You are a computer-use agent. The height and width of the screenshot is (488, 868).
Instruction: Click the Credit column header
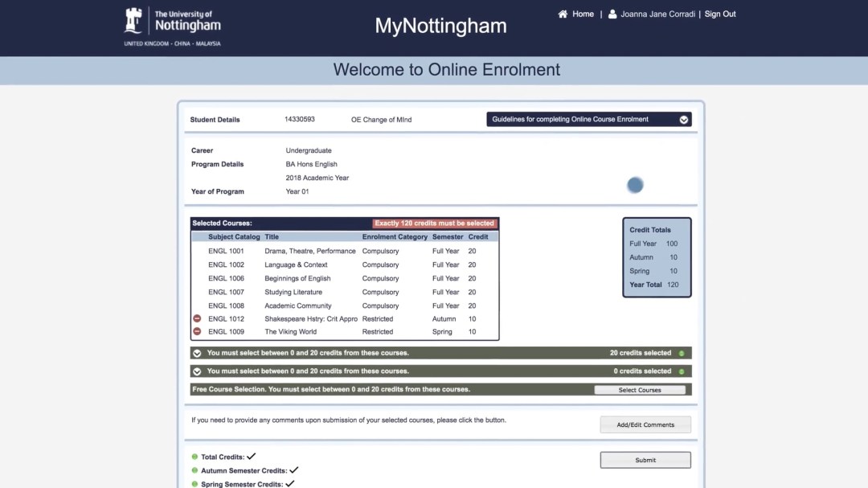tap(477, 236)
